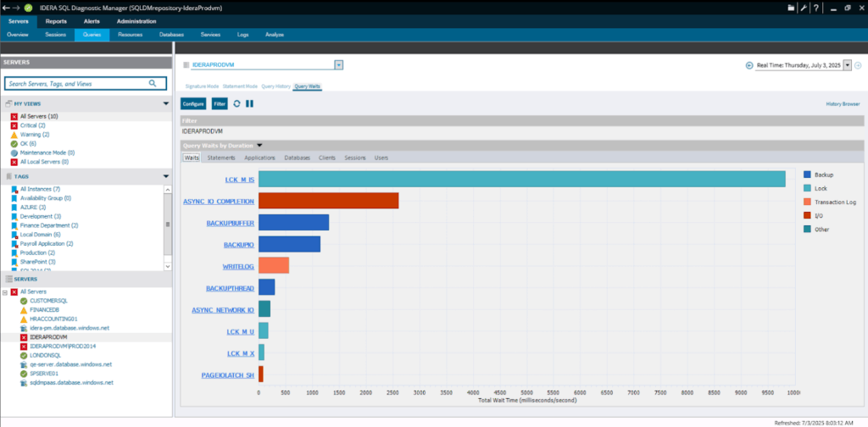This screenshot has width=868, height=427.
Task: Select the Payroll Application (2) tag
Action: tap(47, 243)
